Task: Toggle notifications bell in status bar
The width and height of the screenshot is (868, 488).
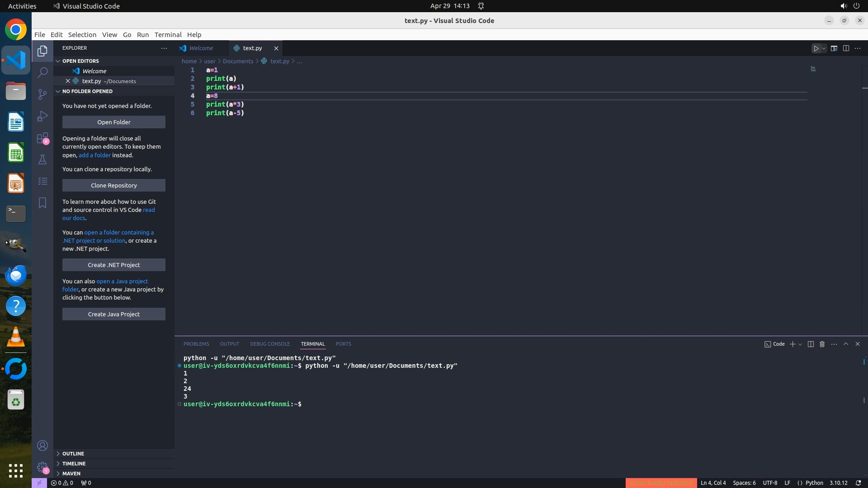Action: 858,483
